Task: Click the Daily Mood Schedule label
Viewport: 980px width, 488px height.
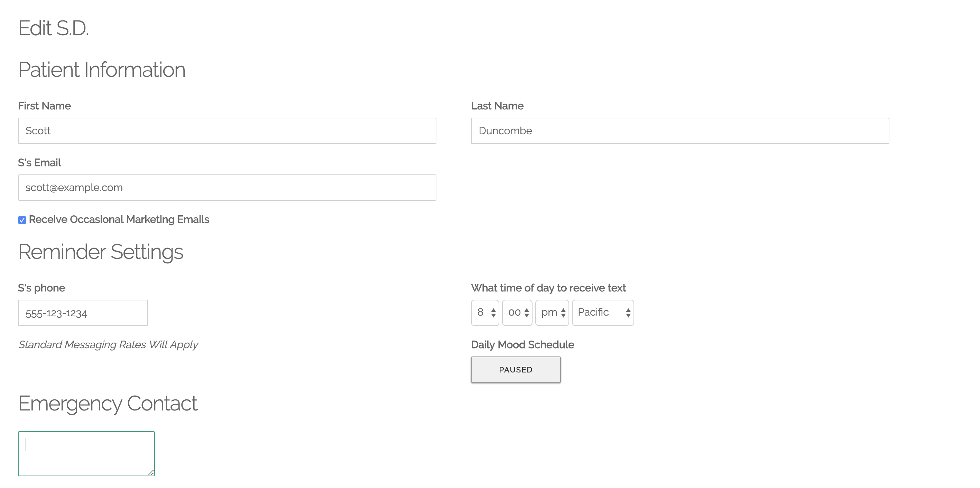Action: (523, 344)
